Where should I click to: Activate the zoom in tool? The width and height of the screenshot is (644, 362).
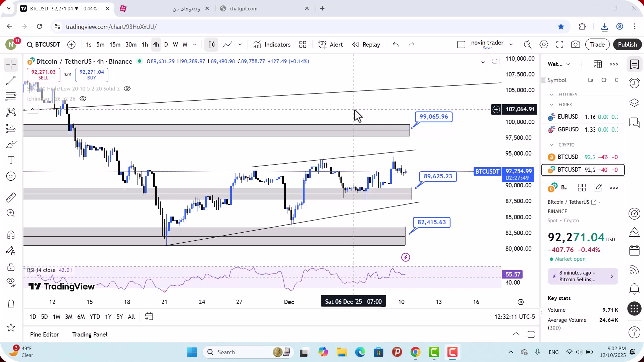coord(11,213)
